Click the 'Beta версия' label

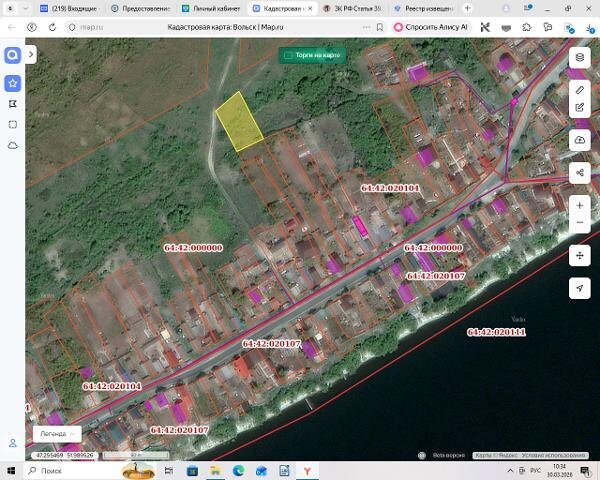tap(448, 456)
